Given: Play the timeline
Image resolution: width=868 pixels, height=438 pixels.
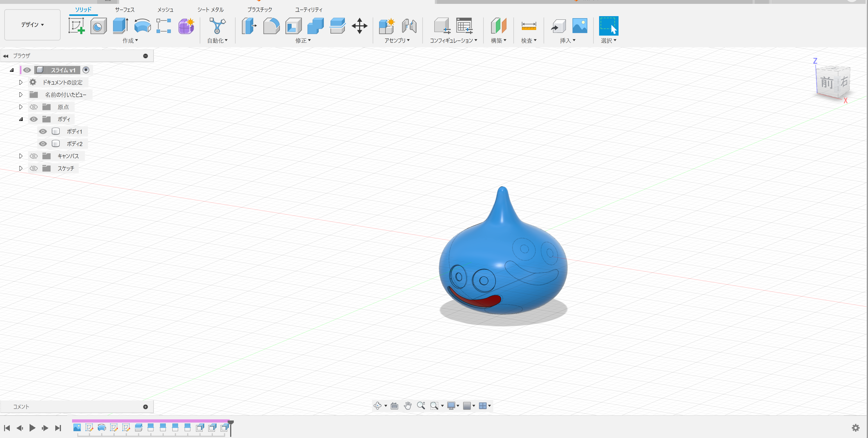Looking at the screenshot, I should click(32, 428).
